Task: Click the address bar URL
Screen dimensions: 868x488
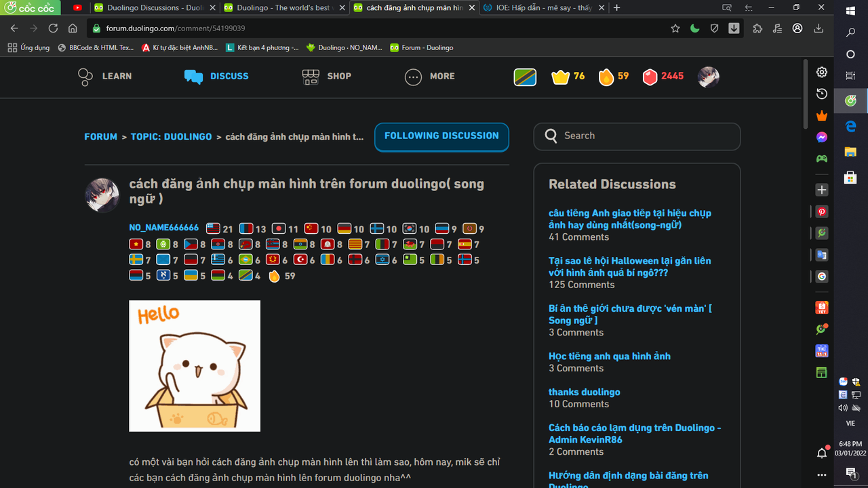Action: coord(176,28)
